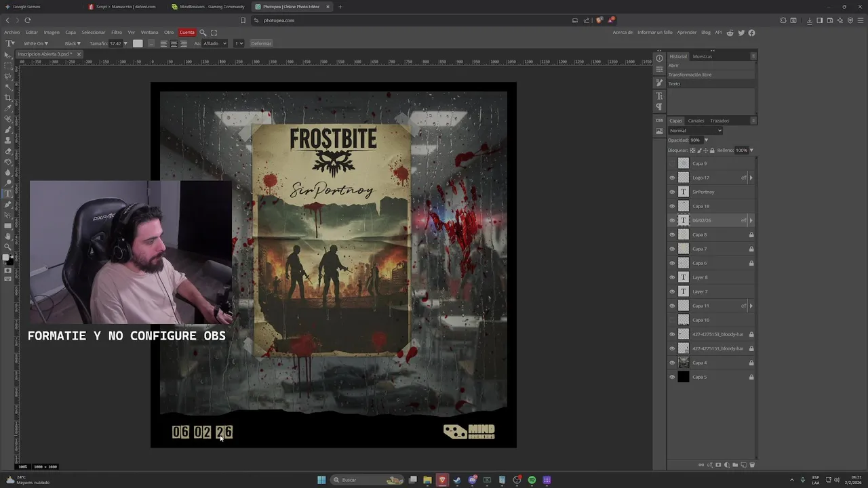Viewport: 868px width, 488px height.
Task: Select the Move tool
Action: pos(7,55)
